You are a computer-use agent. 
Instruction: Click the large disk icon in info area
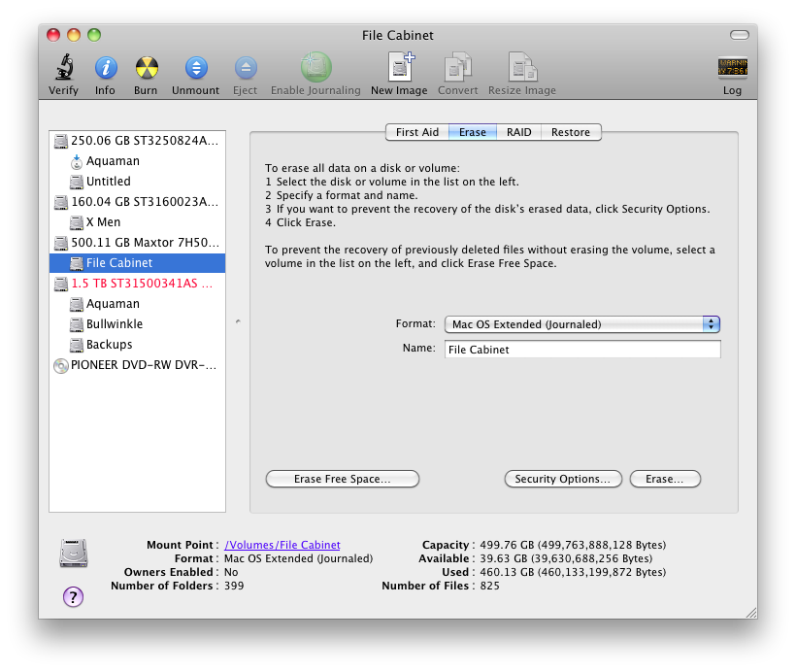click(74, 553)
